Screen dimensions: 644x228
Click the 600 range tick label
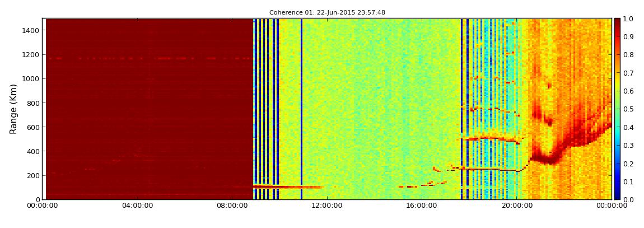tap(32, 127)
